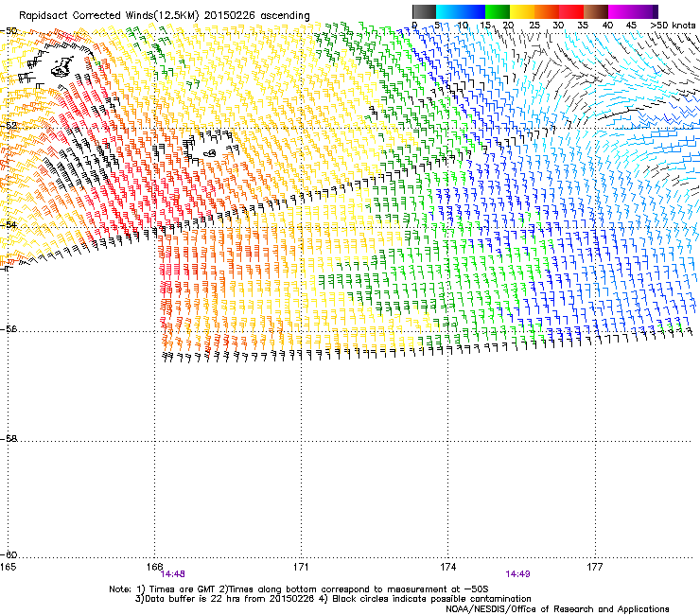Image resolution: width=700 pixels, height=615 pixels.
Task: Click the latitude label -52
Action: point(9,126)
